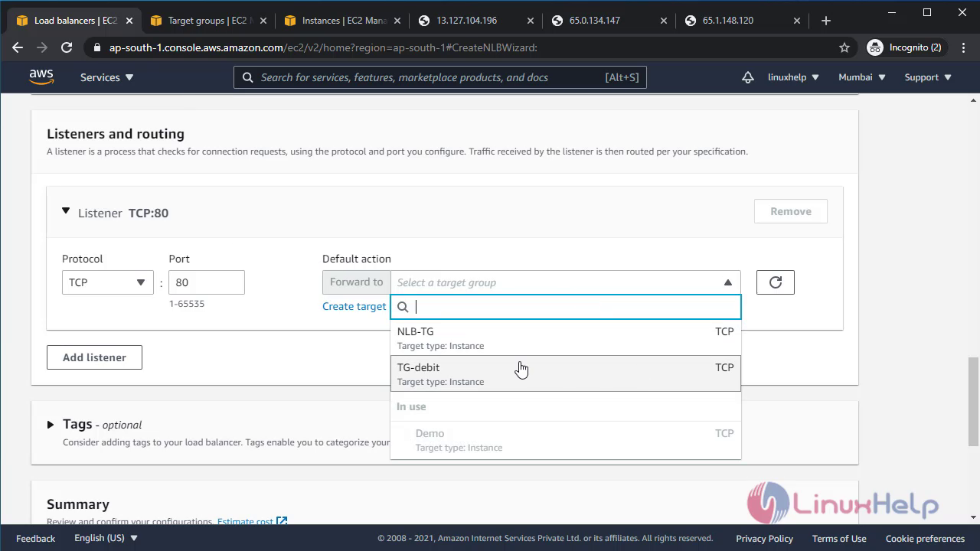Open the English (US) language menu

pyautogui.click(x=106, y=538)
